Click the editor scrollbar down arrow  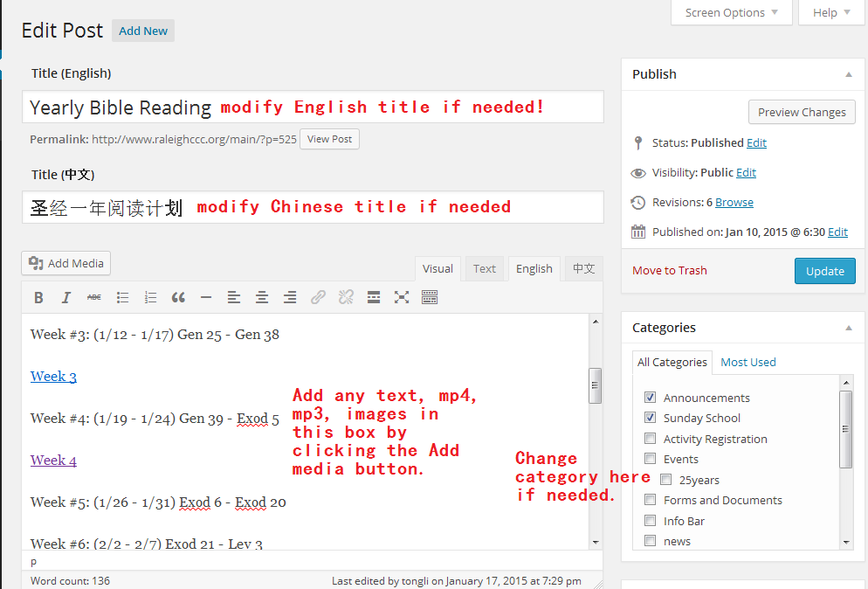596,542
